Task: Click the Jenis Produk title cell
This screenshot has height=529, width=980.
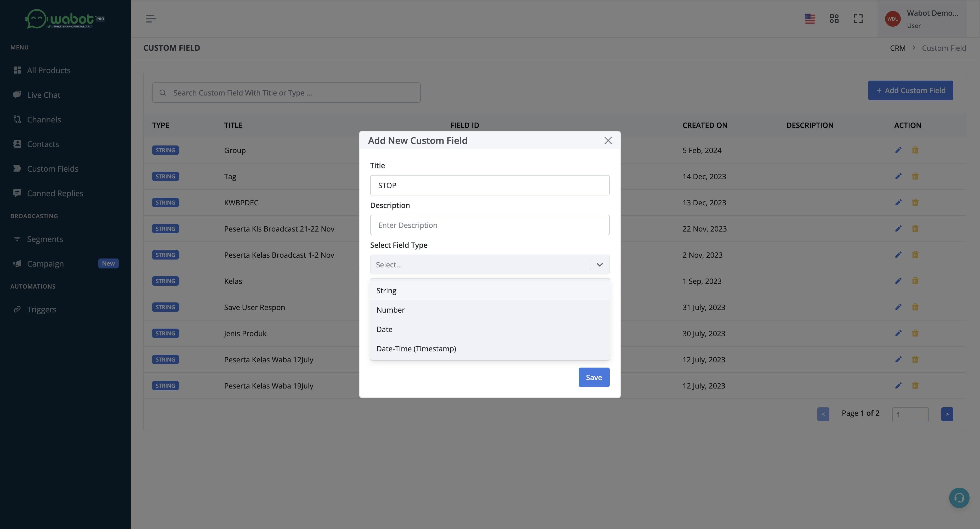Action: 245,333
